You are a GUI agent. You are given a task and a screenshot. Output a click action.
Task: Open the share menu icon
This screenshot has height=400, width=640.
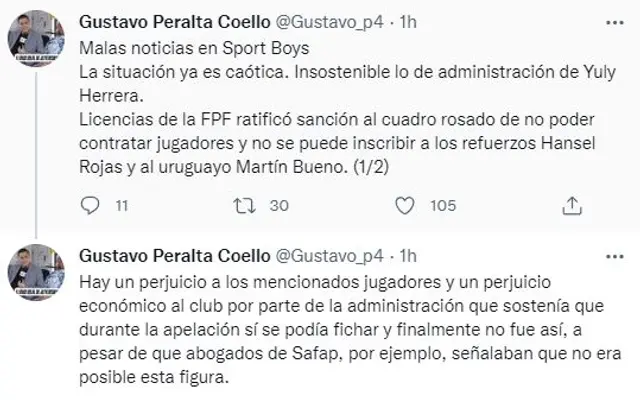click(572, 205)
